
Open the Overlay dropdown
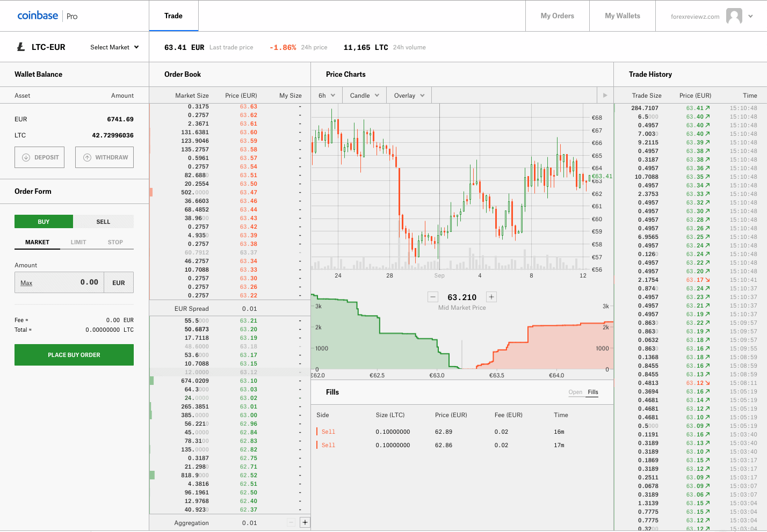(x=409, y=96)
